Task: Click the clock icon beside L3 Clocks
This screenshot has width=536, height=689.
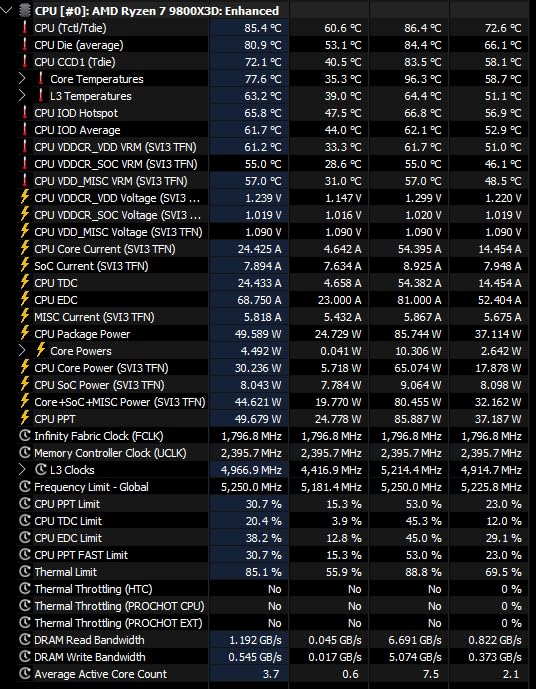Action: coord(40,470)
